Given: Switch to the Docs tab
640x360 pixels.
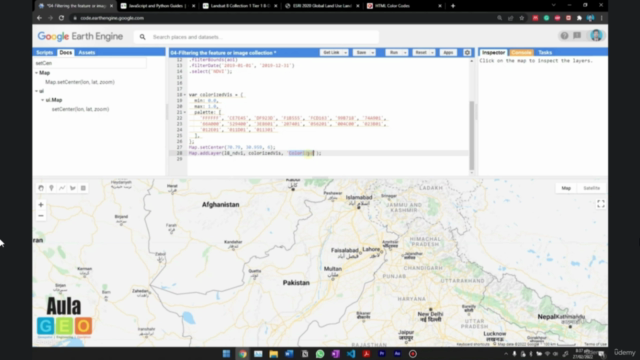Looking at the screenshot, I should click(x=65, y=53).
